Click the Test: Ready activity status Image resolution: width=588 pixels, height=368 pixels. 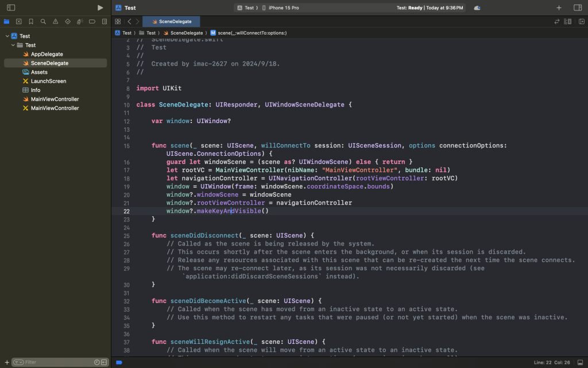(x=430, y=7)
